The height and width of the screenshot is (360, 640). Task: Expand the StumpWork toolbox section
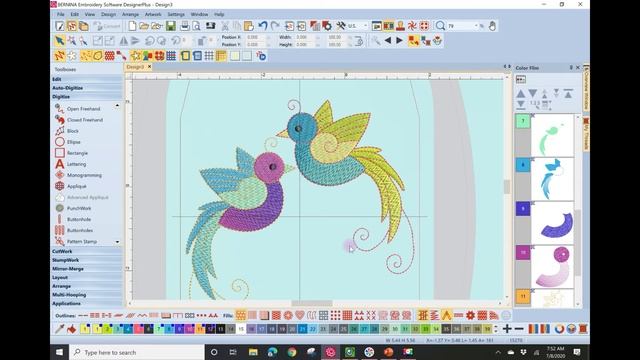point(87,260)
